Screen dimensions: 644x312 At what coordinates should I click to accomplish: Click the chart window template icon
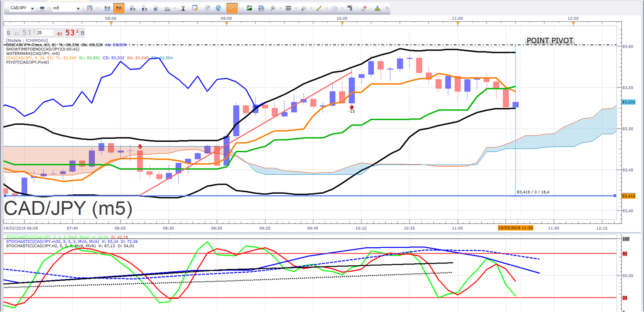(261, 8)
